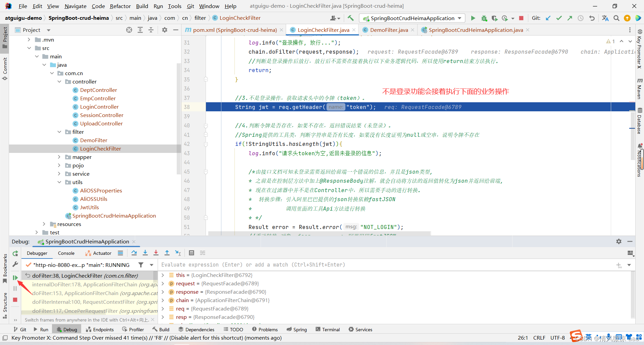Toggle Structure tool window on left strip
The width and height of the screenshot is (644, 345).
(5, 305)
